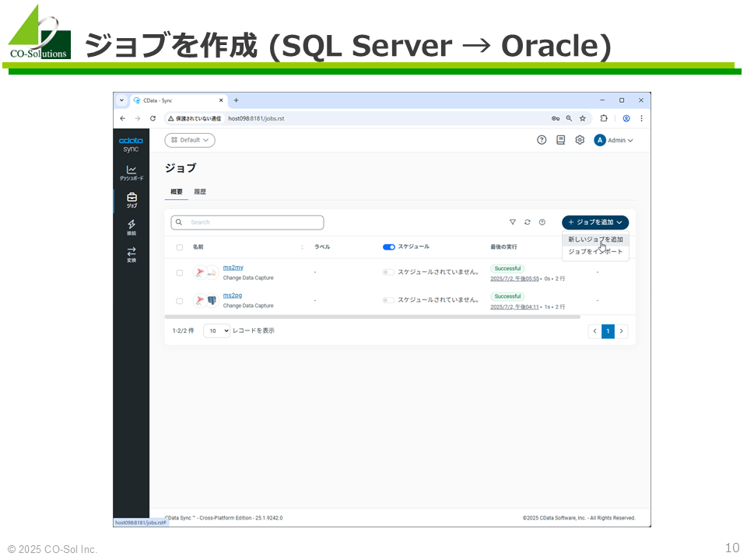
Task: Tick the checkbox for the ms2pg job
Action: pos(180,301)
